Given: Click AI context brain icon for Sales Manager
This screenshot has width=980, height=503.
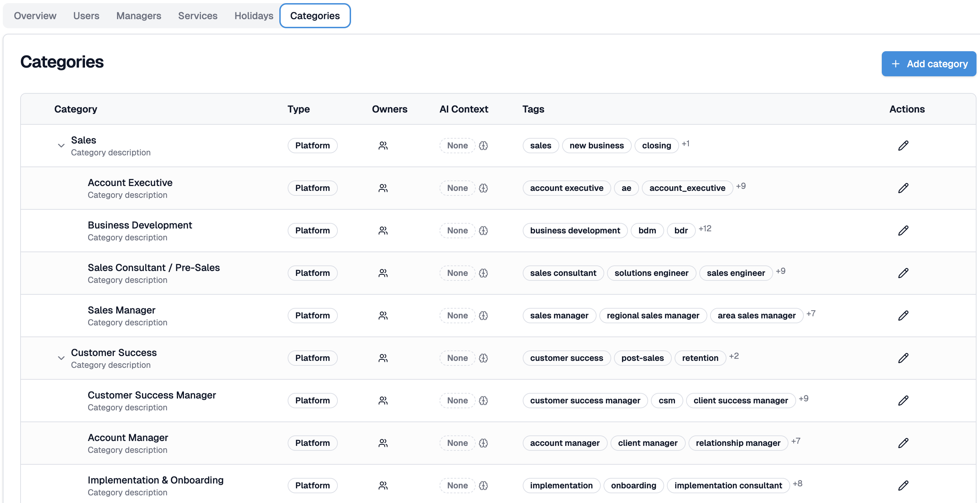Looking at the screenshot, I should (x=483, y=316).
